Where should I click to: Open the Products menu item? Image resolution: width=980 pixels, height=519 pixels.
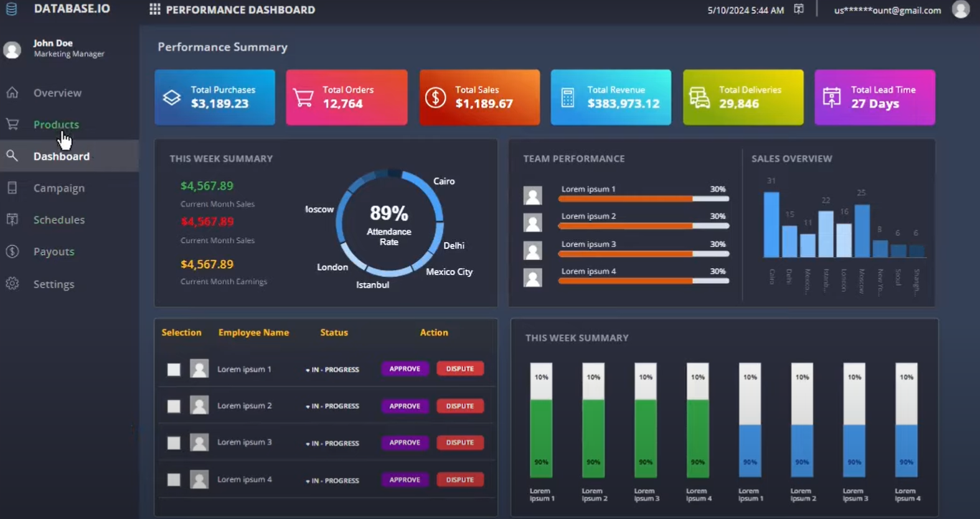point(56,124)
